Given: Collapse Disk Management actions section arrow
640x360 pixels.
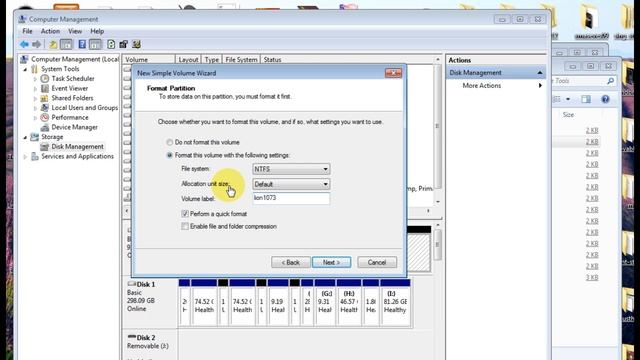Looking at the screenshot, I should [x=540, y=73].
